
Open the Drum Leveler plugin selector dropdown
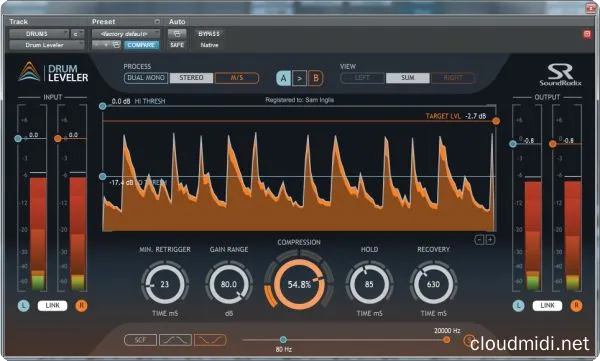47,45
